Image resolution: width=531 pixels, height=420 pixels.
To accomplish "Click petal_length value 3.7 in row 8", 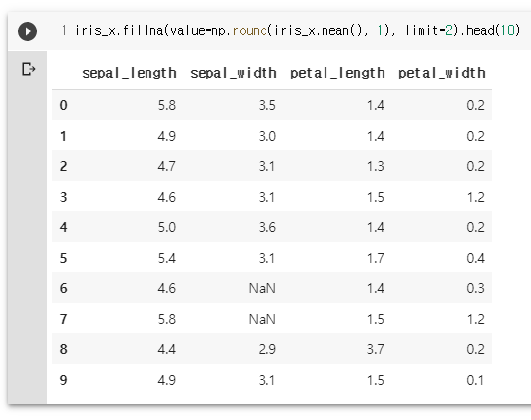I will (x=376, y=349).
